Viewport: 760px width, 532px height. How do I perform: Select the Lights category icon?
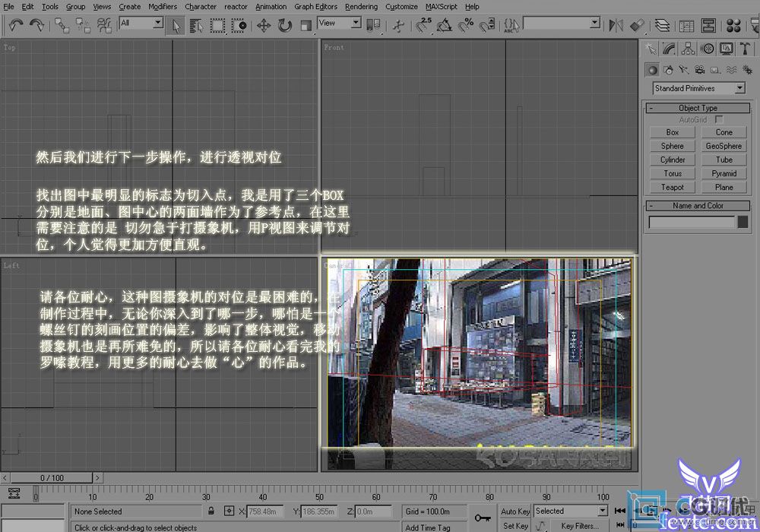coord(684,70)
